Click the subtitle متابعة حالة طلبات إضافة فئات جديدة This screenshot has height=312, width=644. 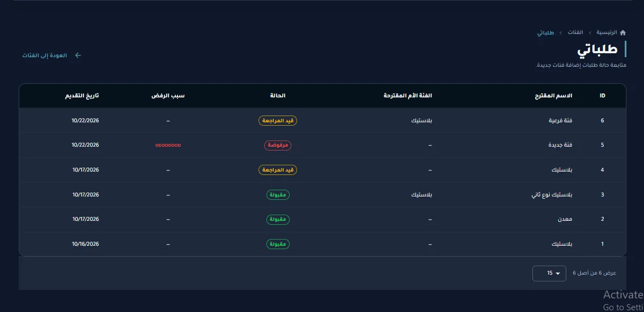coord(581,66)
